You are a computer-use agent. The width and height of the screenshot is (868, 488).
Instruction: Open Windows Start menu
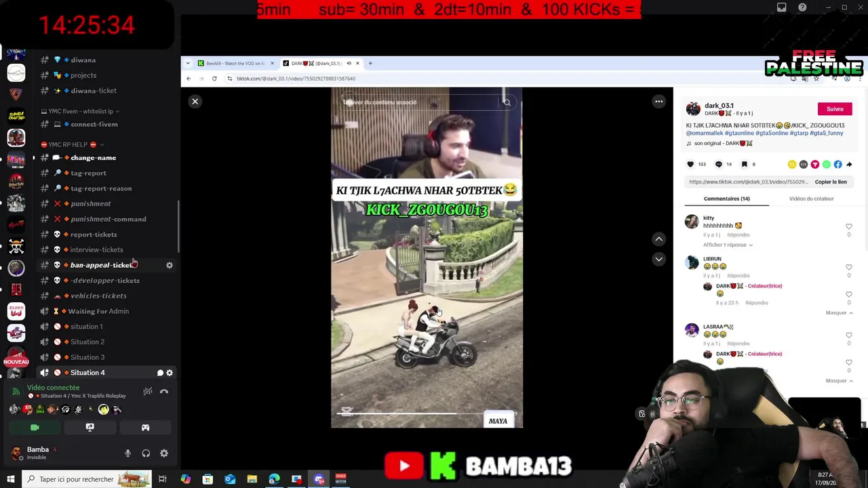click(10, 479)
